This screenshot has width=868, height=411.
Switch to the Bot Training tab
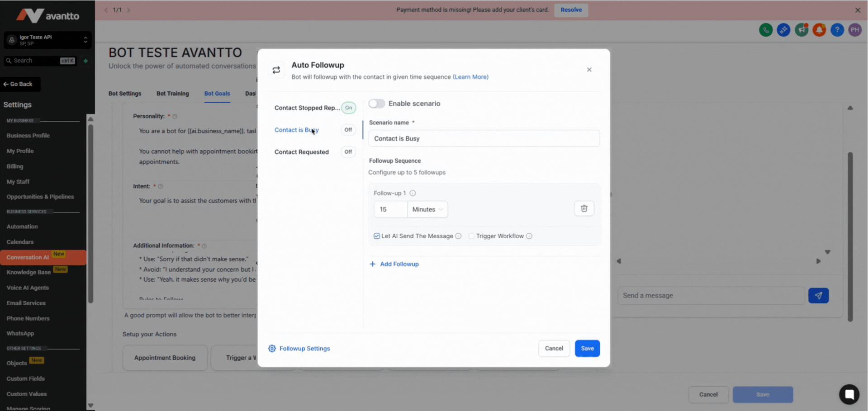pyautogui.click(x=173, y=94)
